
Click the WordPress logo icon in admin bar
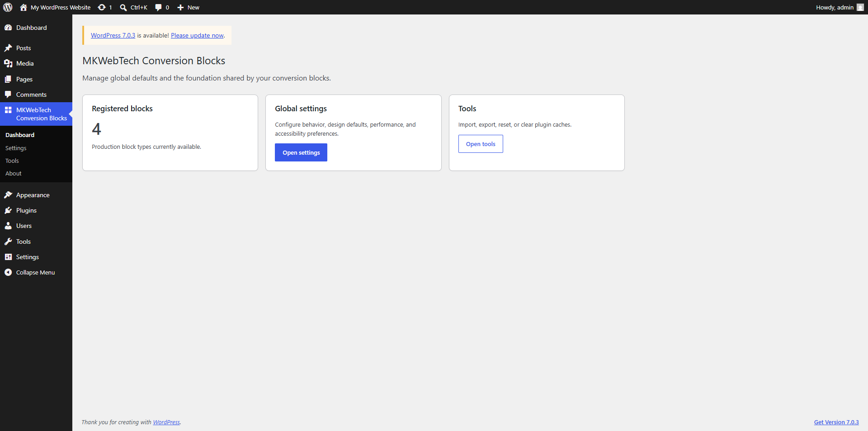[8, 7]
